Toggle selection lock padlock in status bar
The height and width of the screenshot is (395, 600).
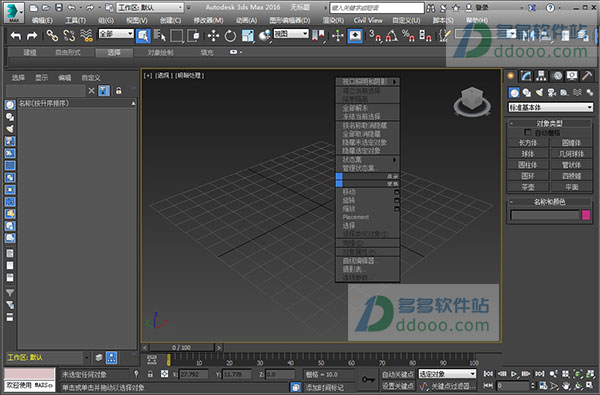(150, 374)
